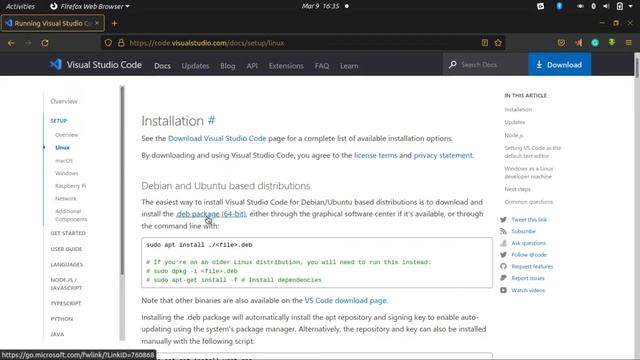This screenshot has height=360, width=640.
Task: Open the Updates navigation item
Action: coord(195,66)
